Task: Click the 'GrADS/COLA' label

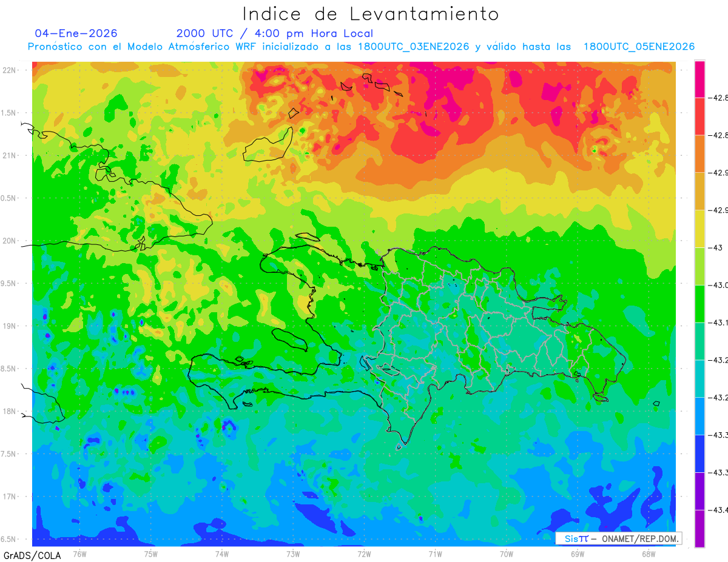Action: pos(32,555)
